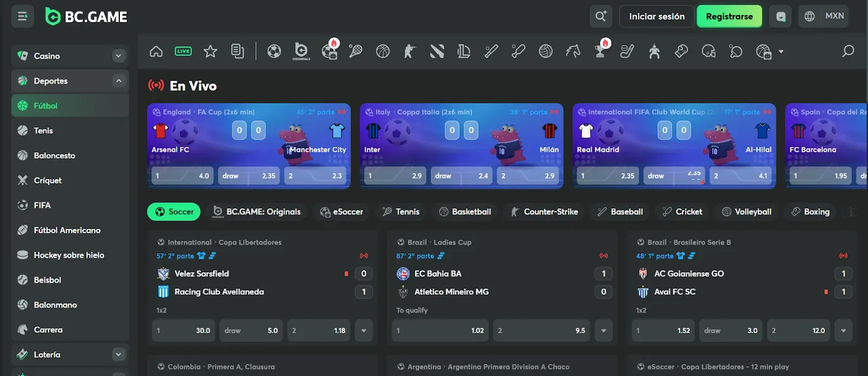The width and height of the screenshot is (868, 376).
Task: Switch to the Soccer tab
Action: 174,212
